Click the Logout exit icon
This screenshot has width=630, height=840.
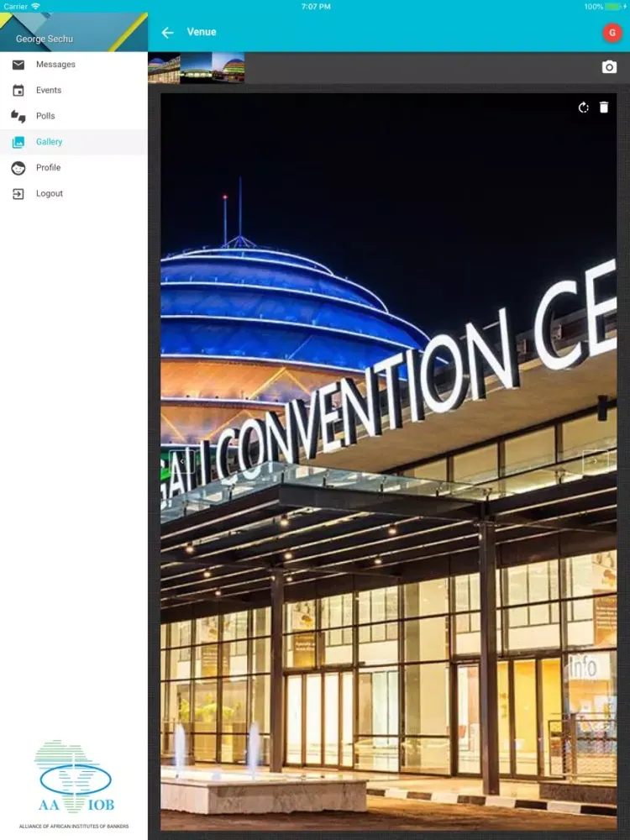18,194
